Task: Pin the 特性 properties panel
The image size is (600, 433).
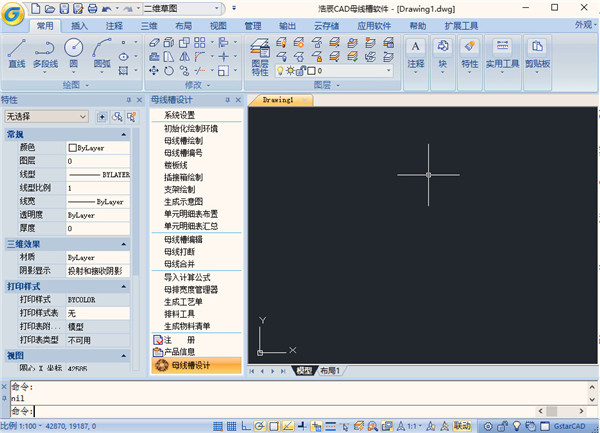Action: coord(129,101)
